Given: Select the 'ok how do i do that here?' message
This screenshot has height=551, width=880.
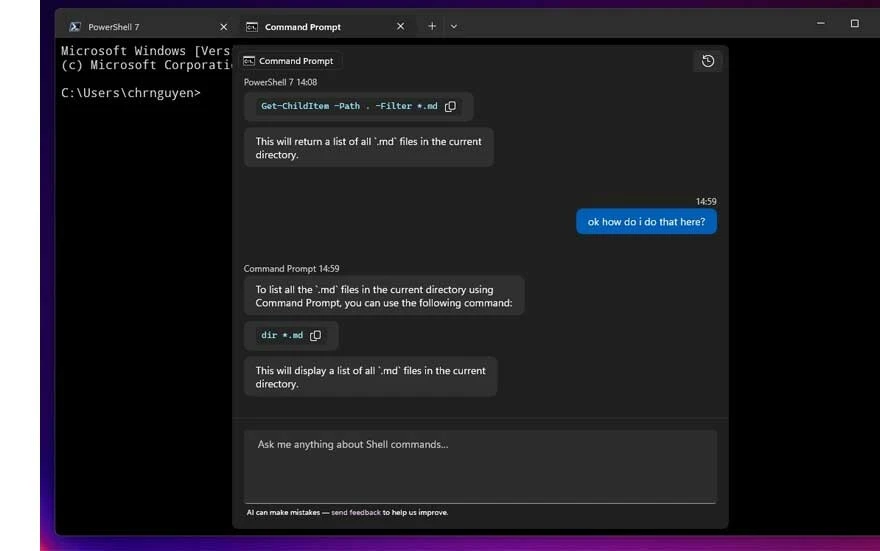Looking at the screenshot, I should (x=646, y=222).
